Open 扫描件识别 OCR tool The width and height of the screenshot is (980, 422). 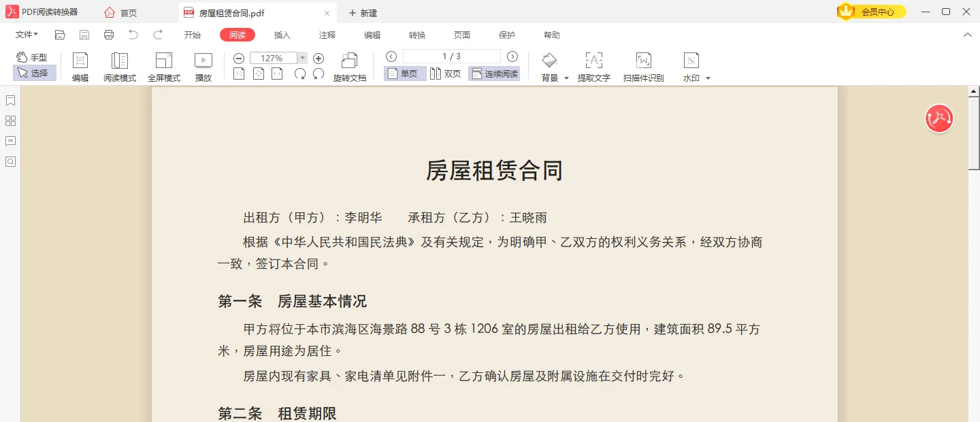click(x=644, y=67)
